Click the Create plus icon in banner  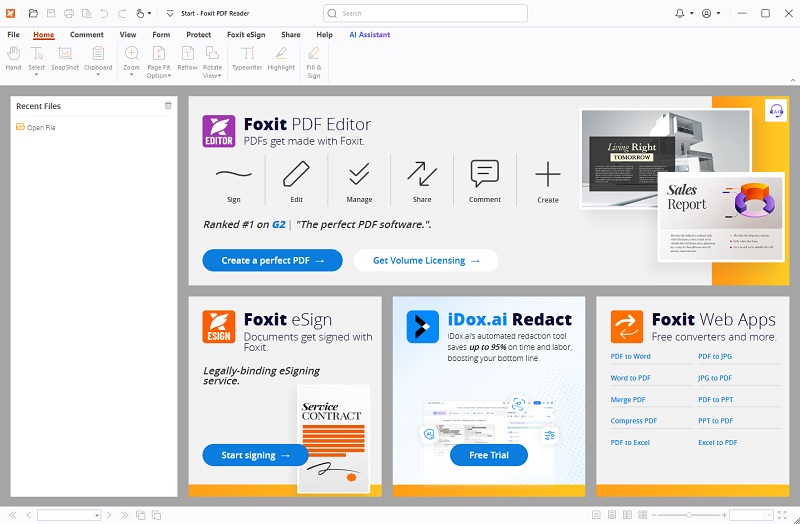[x=548, y=174]
